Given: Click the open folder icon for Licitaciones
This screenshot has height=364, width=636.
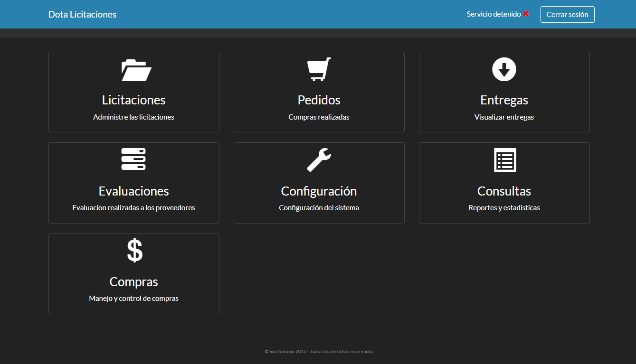Looking at the screenshot, I should coord(136,70).
